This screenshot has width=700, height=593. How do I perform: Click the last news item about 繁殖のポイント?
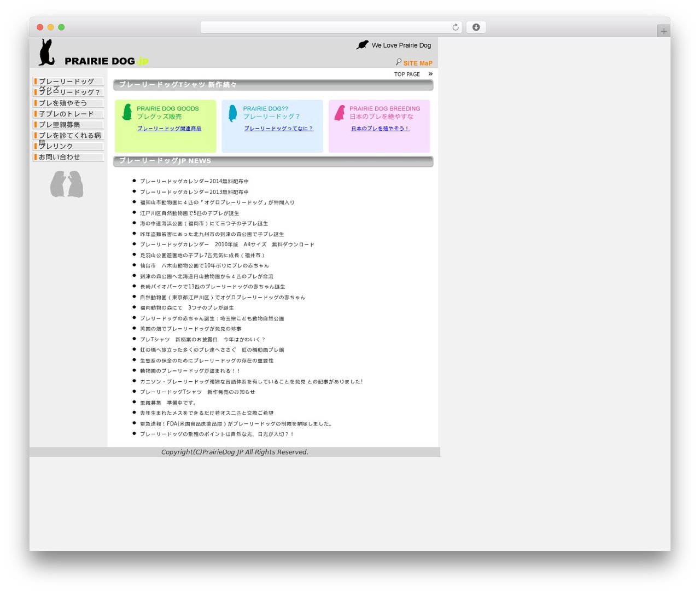[217, 434]
